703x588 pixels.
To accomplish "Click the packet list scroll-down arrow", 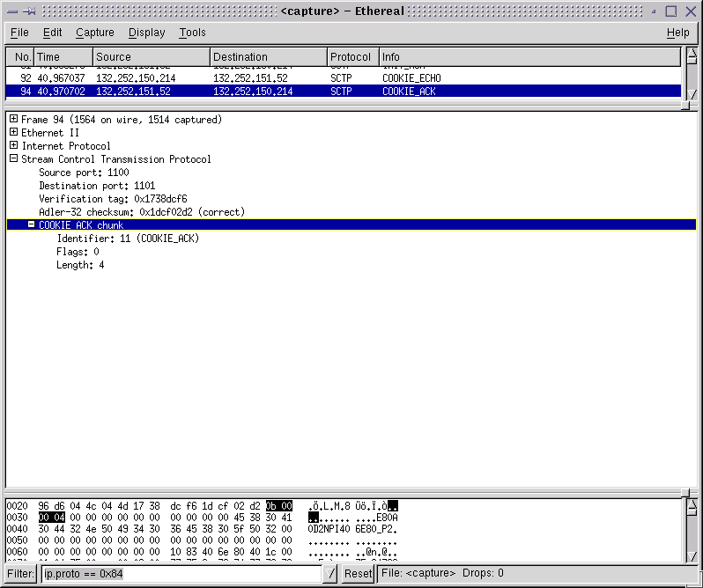I will [x=693, y=94].
